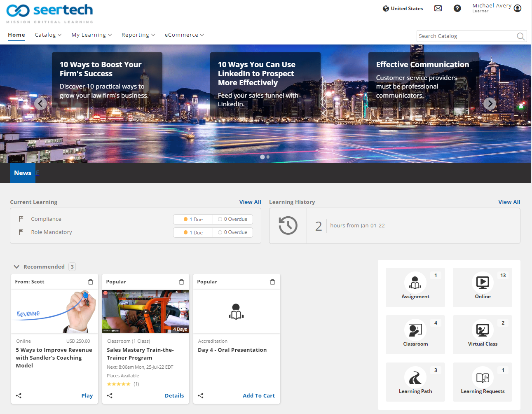Click View All for Learning History
Screen dimensions: 532x414
pyautogui.click(x=509, y=202)
